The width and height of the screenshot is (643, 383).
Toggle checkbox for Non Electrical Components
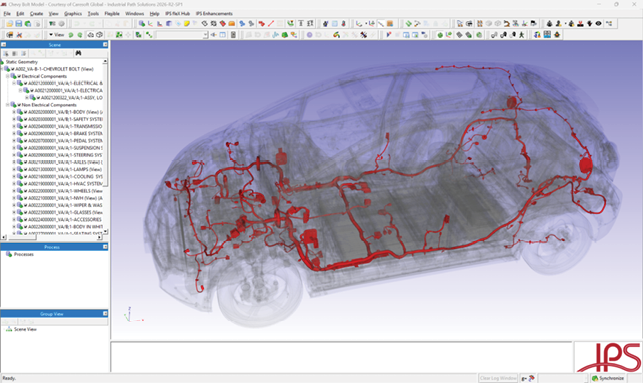19,105
